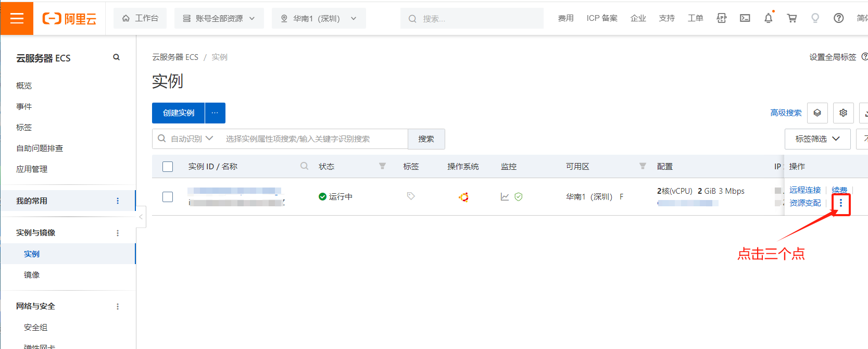Open the help question mark icon
Screen dimensions: 868x349
(x=838, y=18)
